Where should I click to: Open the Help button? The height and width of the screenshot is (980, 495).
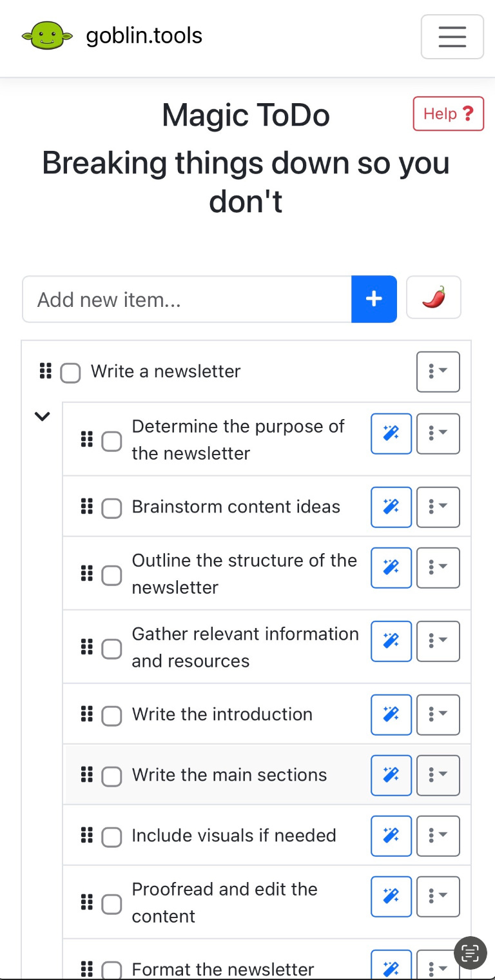point(448,114)
